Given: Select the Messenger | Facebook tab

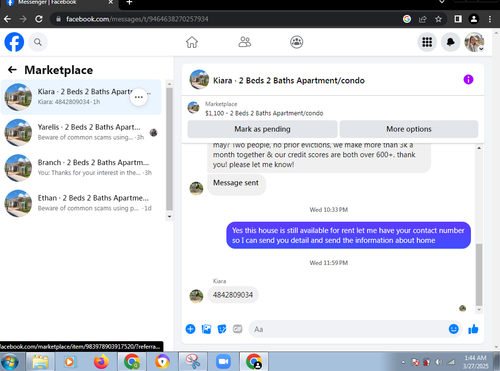Looking at the screenshot, I should [60, 3].
